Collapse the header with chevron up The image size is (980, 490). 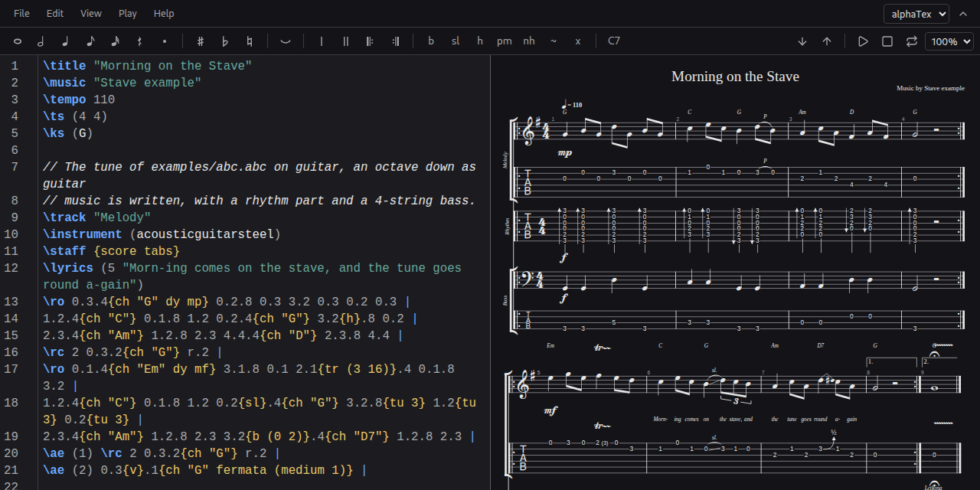[x=963, y=14]
